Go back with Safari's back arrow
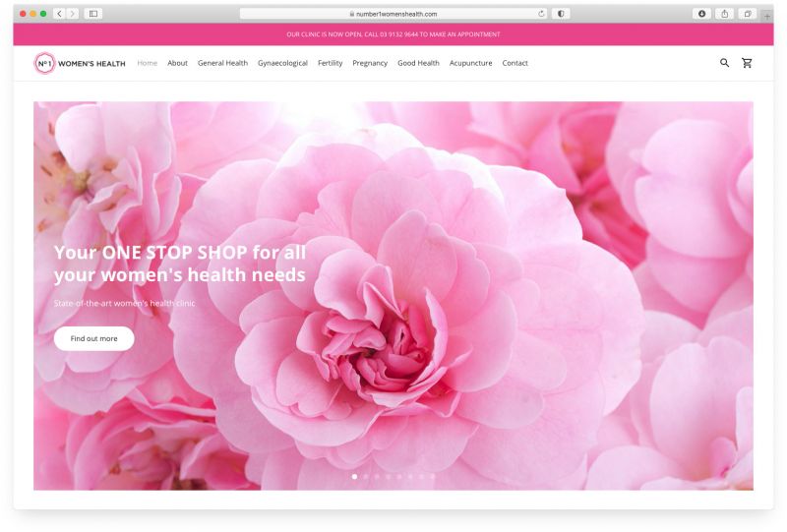 click(60, 14)
